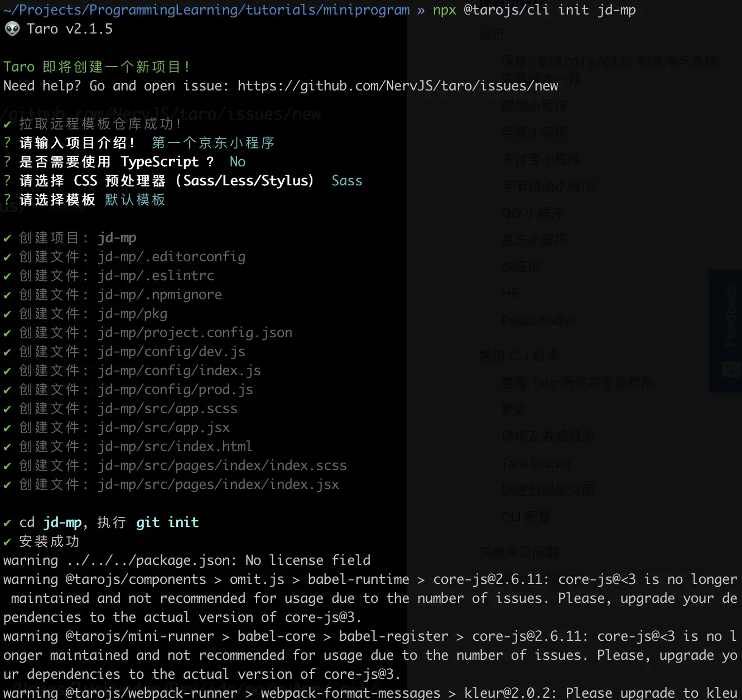Screen dimensions: 742x700
Task: Click 'jd-mp/.editorconfig' file path
Action: pos(172,257)
